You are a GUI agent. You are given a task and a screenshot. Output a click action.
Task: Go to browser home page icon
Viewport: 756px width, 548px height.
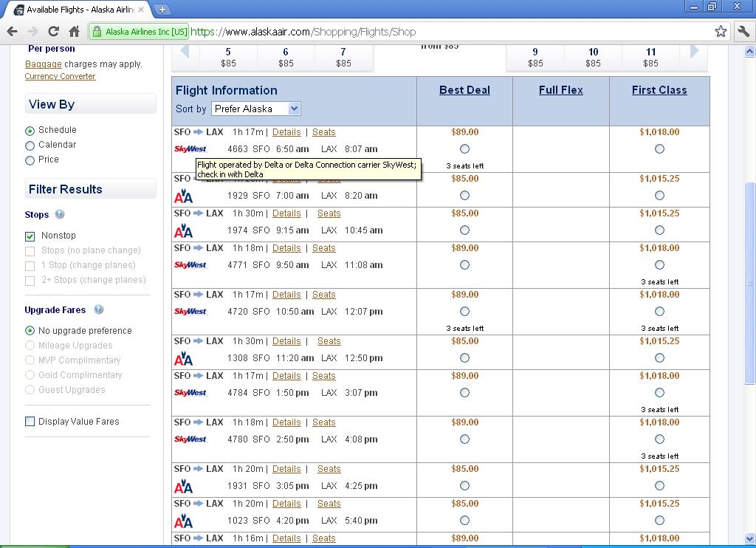(x=75, y=32)
